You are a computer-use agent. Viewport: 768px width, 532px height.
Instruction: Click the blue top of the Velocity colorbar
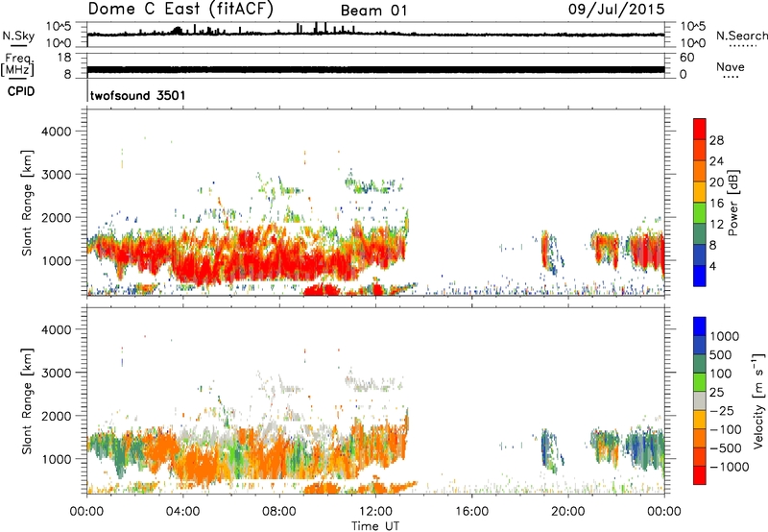coord(700,326)
